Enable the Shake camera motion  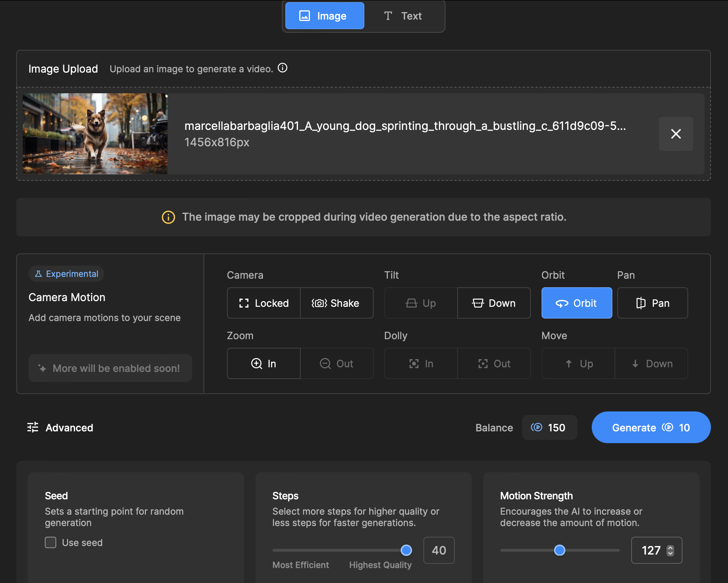point(336,303)
